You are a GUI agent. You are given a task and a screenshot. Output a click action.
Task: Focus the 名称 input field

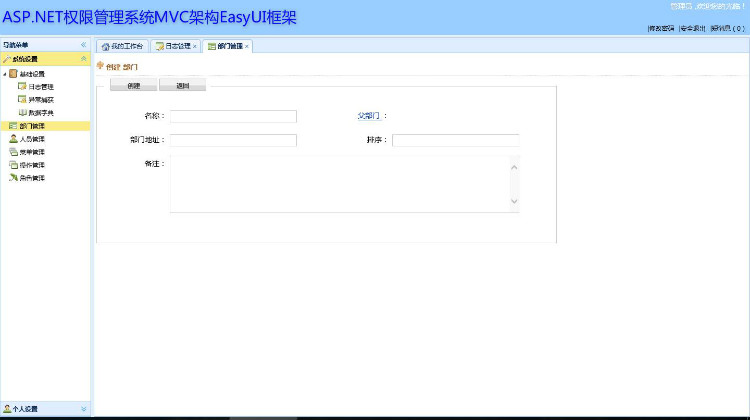(x=233, y=116)
